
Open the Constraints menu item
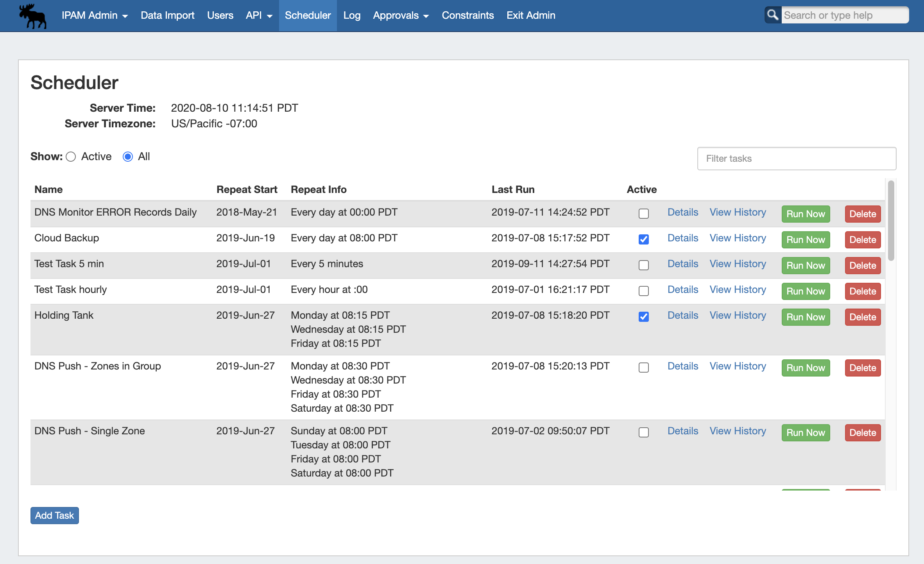point(467,16)
